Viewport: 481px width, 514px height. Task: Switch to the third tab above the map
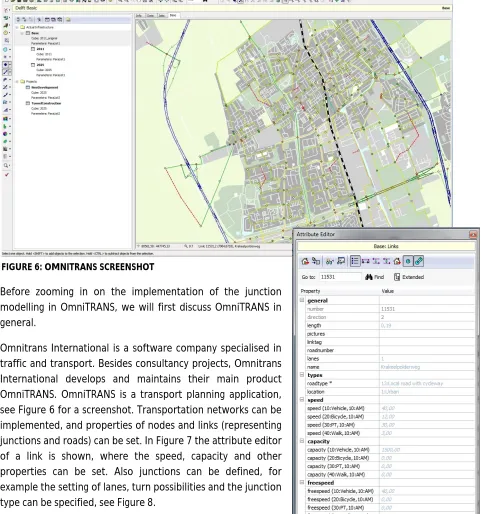coord(162,15)
